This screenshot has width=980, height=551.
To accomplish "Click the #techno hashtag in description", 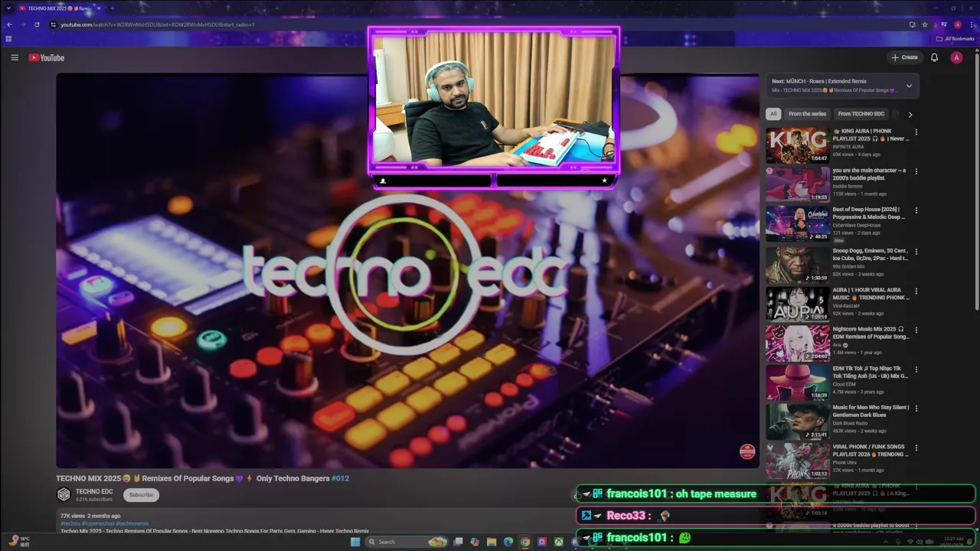I will [x=70, y=523].
